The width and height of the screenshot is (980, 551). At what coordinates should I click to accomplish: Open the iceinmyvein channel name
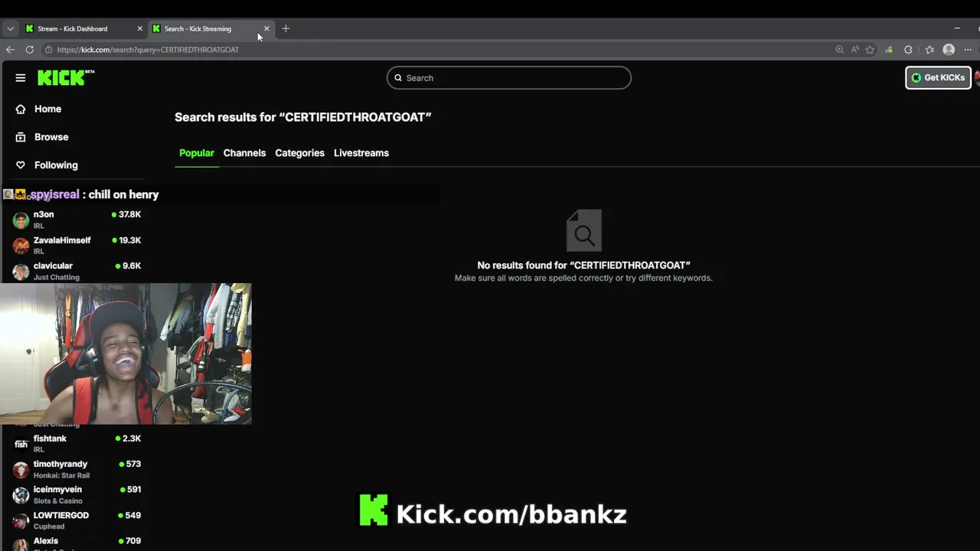point(57,490)
